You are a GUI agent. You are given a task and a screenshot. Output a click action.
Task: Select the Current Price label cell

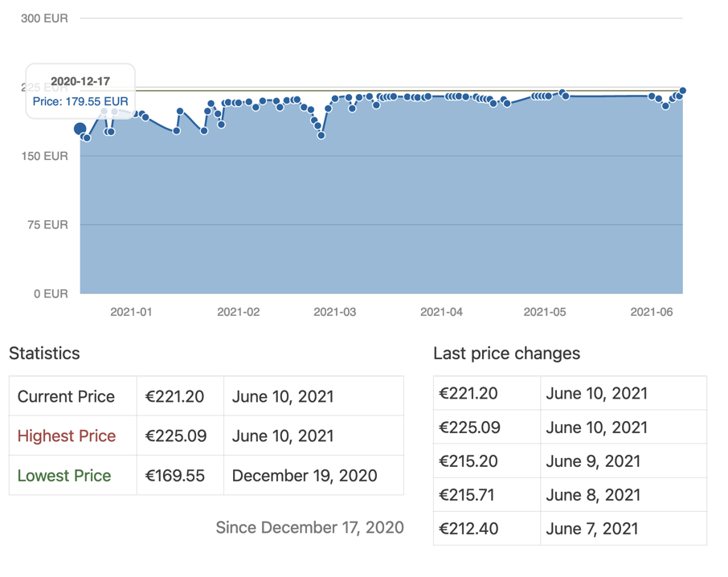(x=73, y=396)
